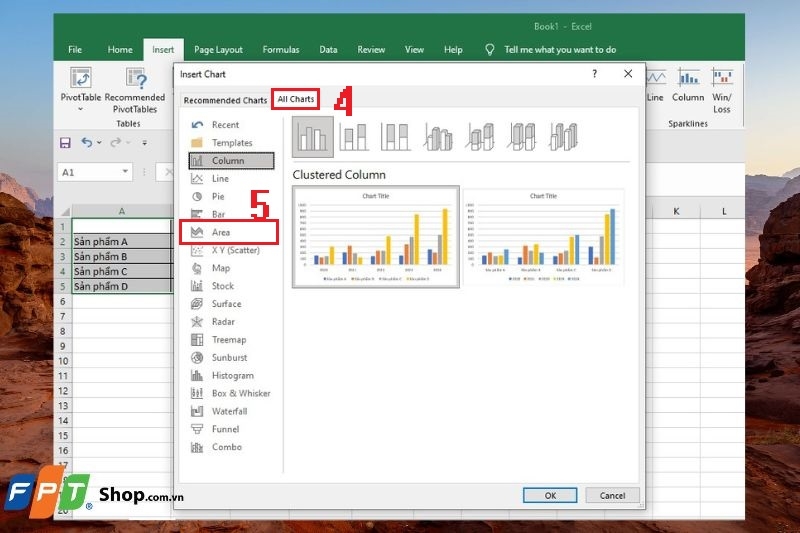
Task: Choose the Box & Whisker chart category
Action: click(231, 393)
